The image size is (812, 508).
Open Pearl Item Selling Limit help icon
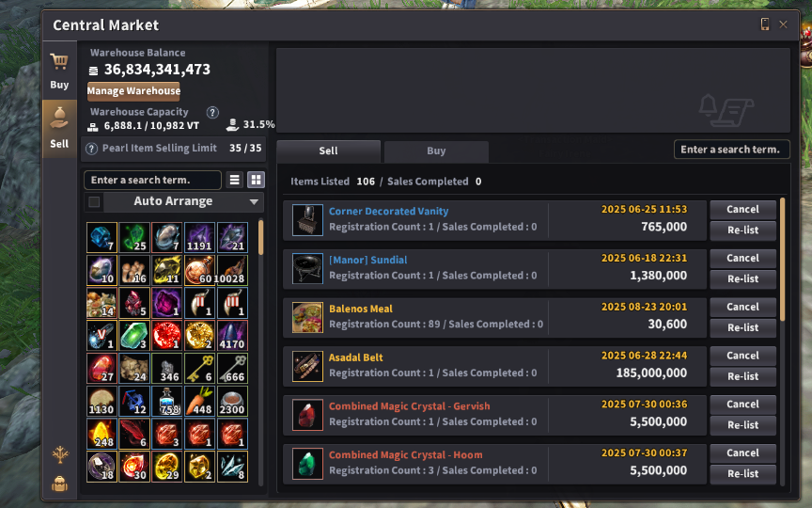pyautogui.click(x=92, y=149)
